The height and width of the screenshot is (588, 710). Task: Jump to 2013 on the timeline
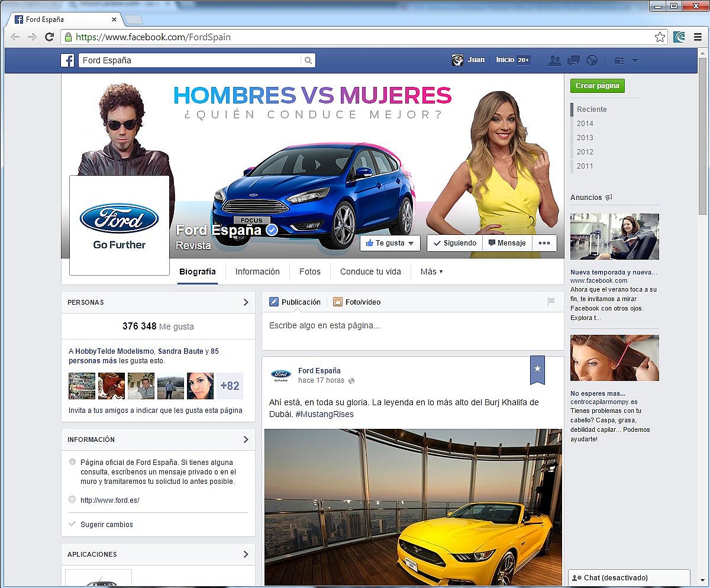(585, 138)
